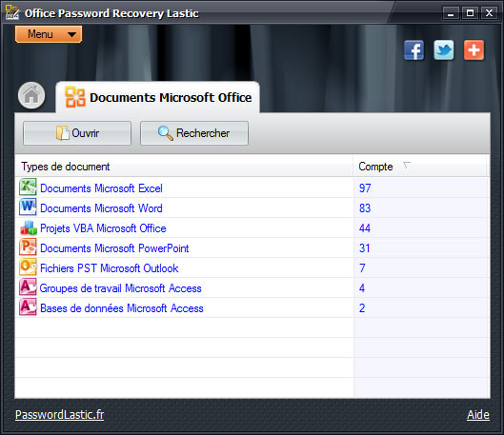Viewport: 504px width, 435px height.
Task: Open Groupes de travail Microsoft Access link
Action: (x=121, y=288)
